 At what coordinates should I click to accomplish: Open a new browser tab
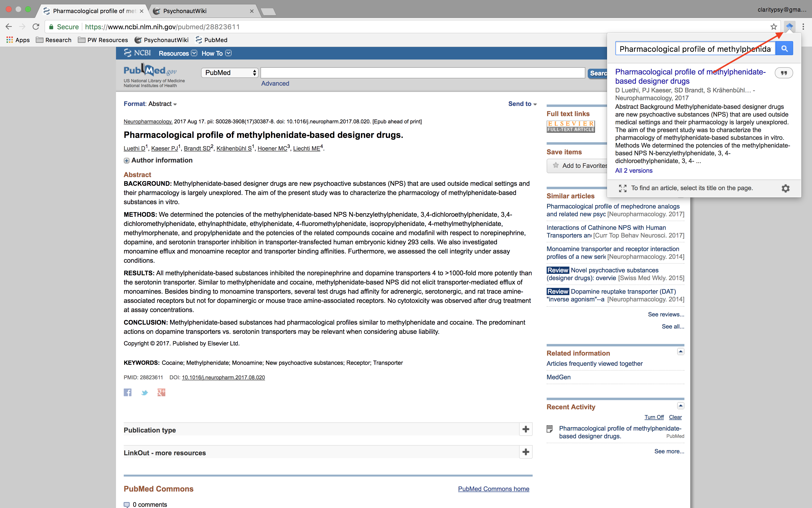[x=268, y=12]
